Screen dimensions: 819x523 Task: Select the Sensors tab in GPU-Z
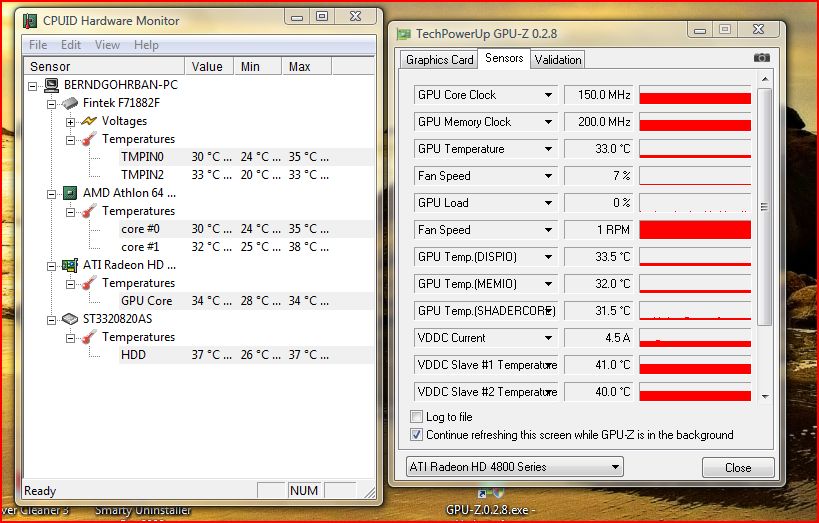click(x=504, y=58)
